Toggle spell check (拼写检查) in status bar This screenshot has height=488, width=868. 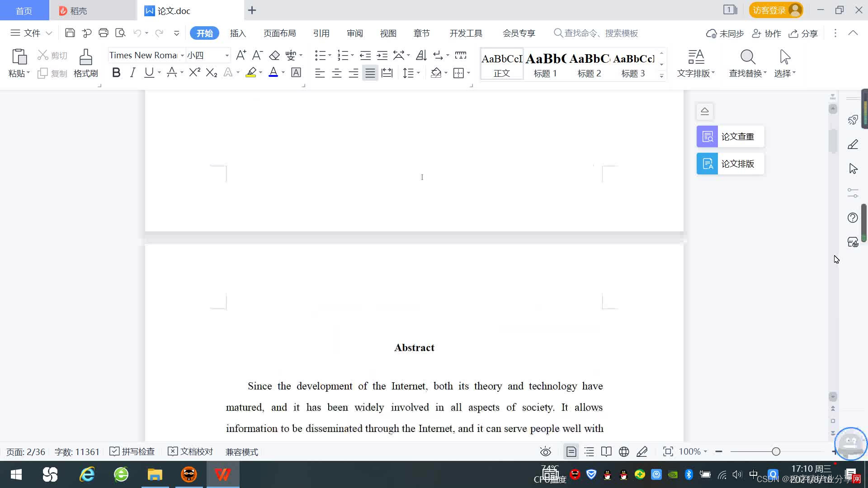132,451
